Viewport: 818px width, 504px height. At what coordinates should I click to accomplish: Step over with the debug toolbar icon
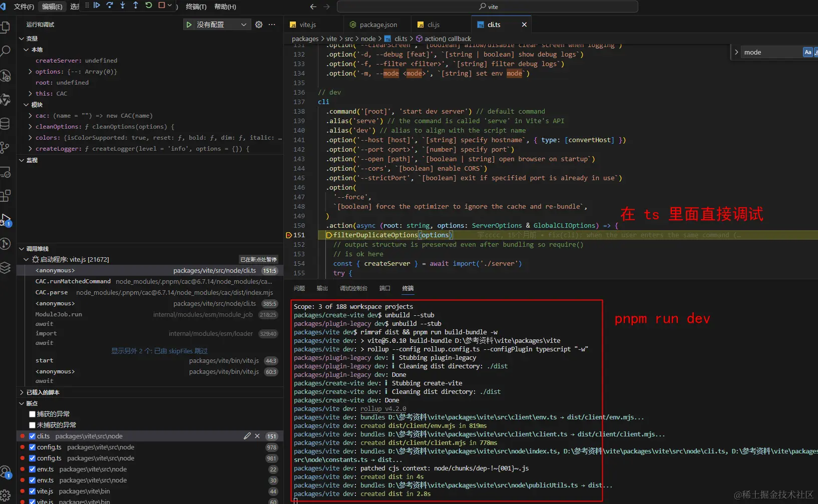pos(110,5)
